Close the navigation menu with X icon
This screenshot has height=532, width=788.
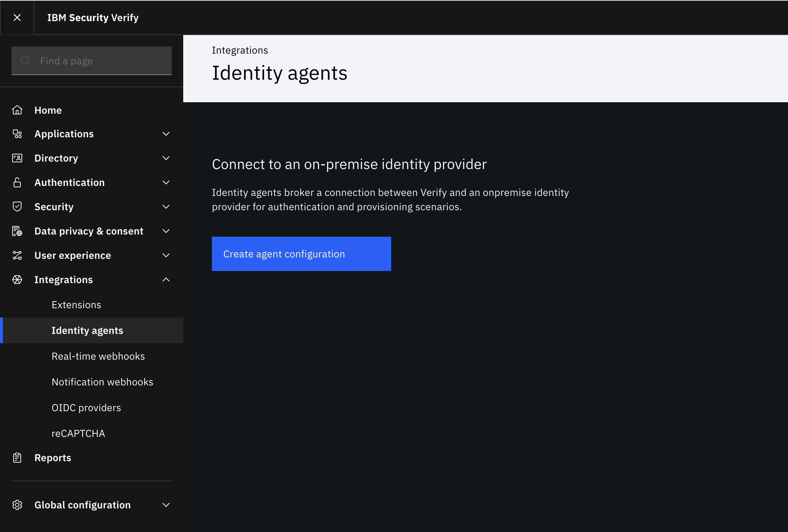tap(17, 18)
